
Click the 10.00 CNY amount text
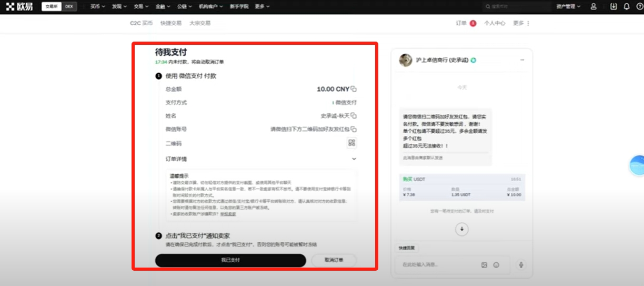[333, 89]
